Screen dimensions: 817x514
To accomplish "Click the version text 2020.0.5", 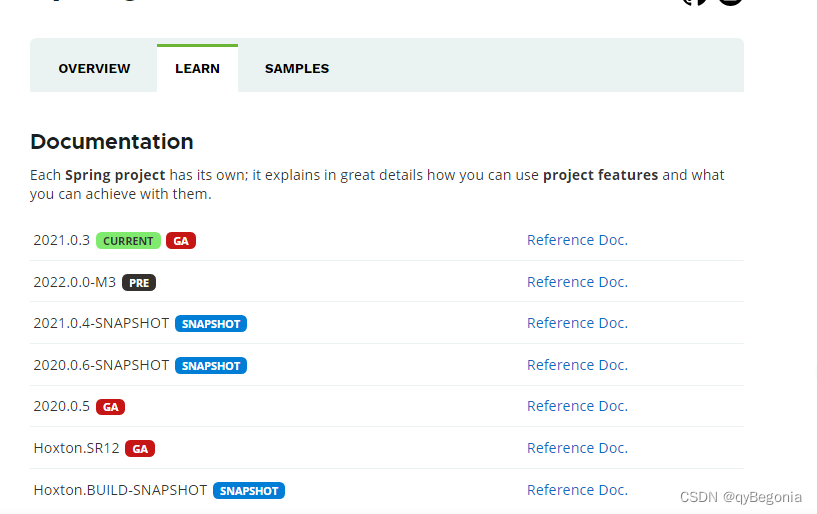I will [61, 406].
